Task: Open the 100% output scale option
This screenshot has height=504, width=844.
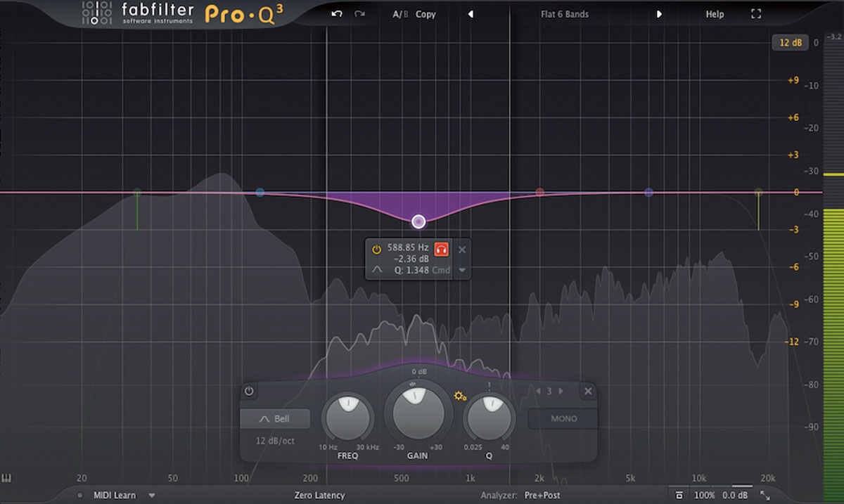Action: click(704, 496)
